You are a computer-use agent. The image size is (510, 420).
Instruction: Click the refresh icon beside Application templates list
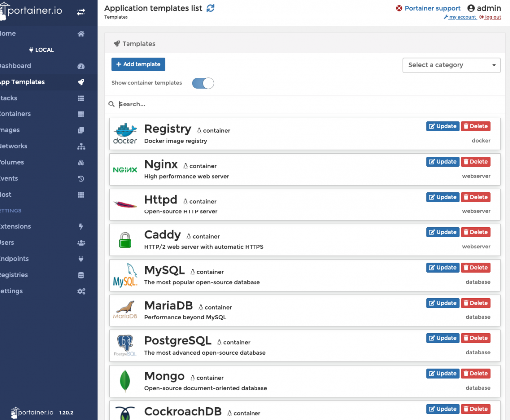click(x=211, y=8)
